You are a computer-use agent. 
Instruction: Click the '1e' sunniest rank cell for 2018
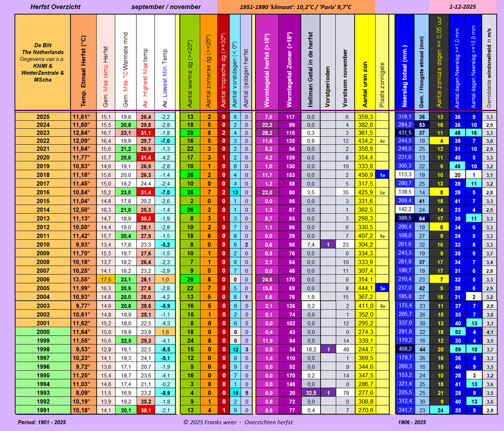[x=382, y=175]
